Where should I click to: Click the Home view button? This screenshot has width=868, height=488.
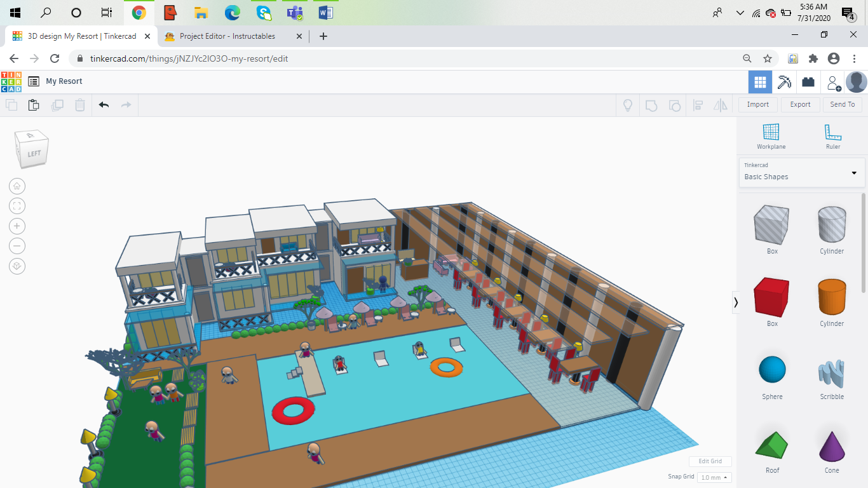[17, 186]
